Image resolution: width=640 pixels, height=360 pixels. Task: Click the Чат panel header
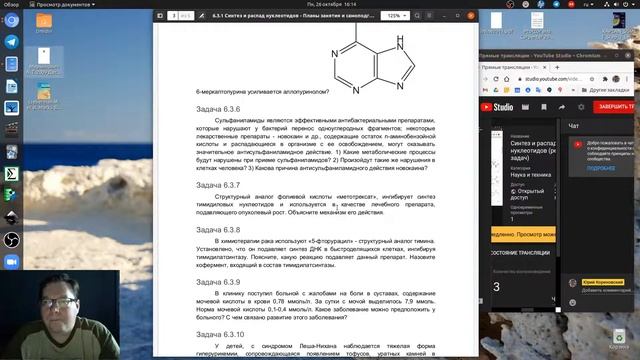coord(573,126)
